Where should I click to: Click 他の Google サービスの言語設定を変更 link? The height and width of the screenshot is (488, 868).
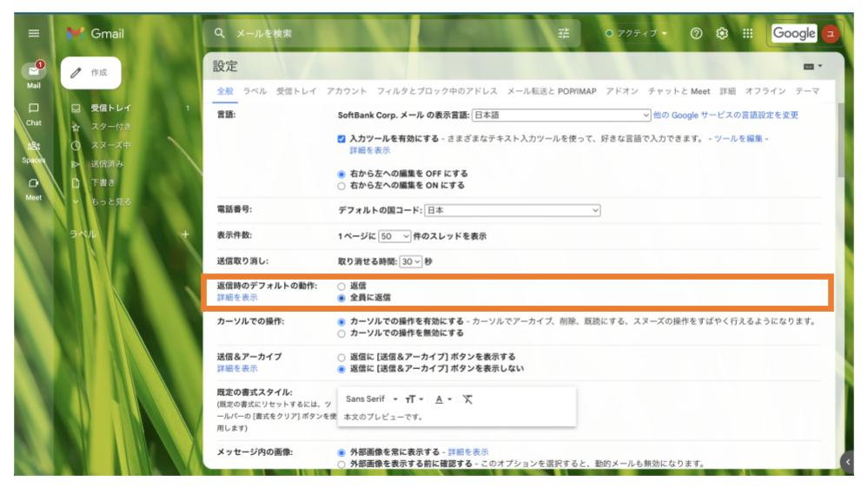click(x=726, y=115)
